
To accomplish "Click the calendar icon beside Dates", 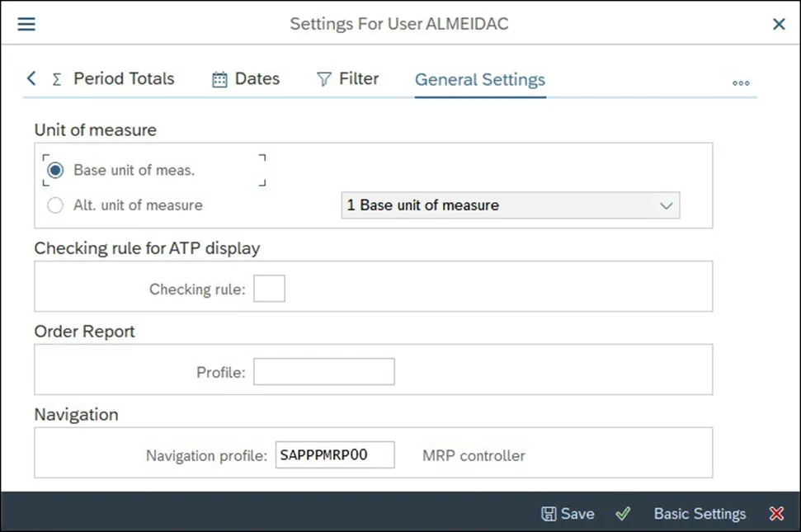I will [x=219, y=79].
